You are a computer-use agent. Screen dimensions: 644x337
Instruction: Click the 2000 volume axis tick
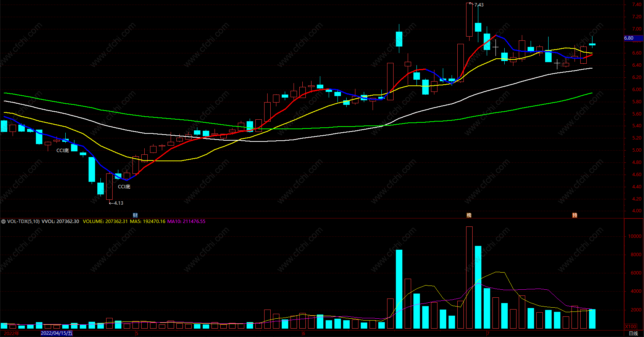tap(636, 310)
